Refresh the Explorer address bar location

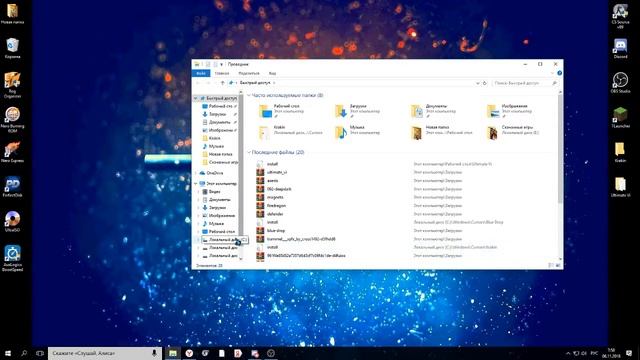(x=484, y=83)
